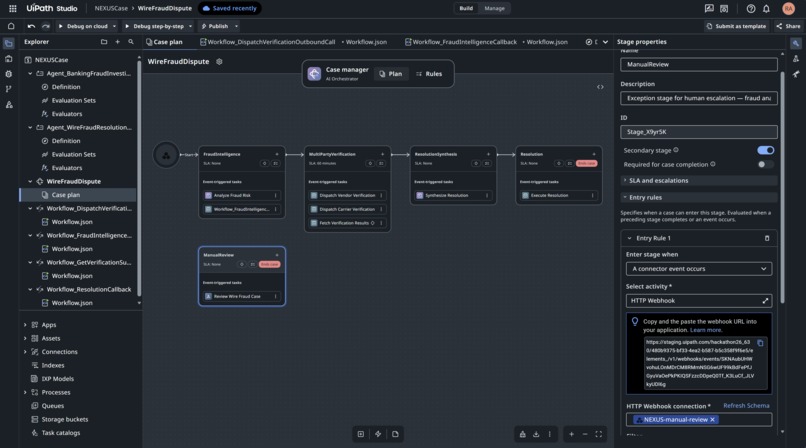The height and width of the screenshot is (448, 806).
Task: Undo the last action
Action: 31,26
